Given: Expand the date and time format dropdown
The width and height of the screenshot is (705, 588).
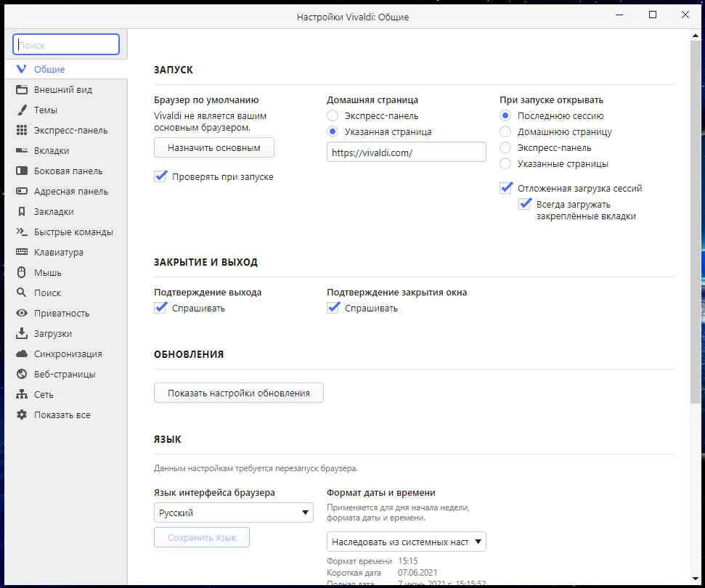Looking at the screenshot, I should pos(406,542).
